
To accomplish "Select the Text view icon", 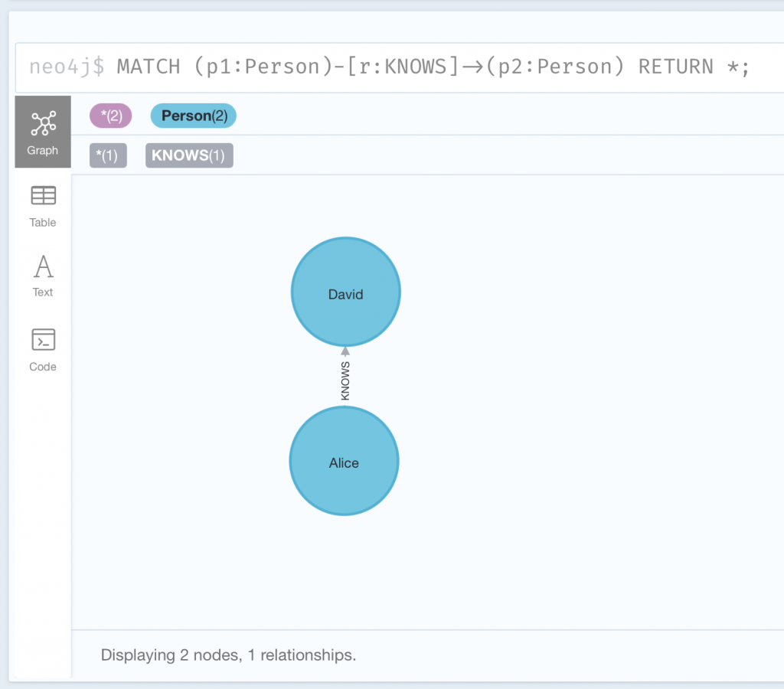I will [x=43, y=276].
